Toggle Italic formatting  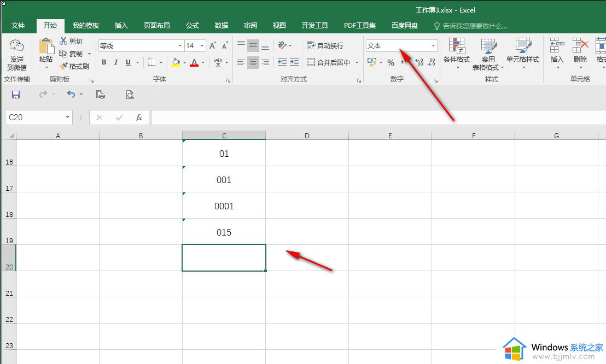(116, 62)
